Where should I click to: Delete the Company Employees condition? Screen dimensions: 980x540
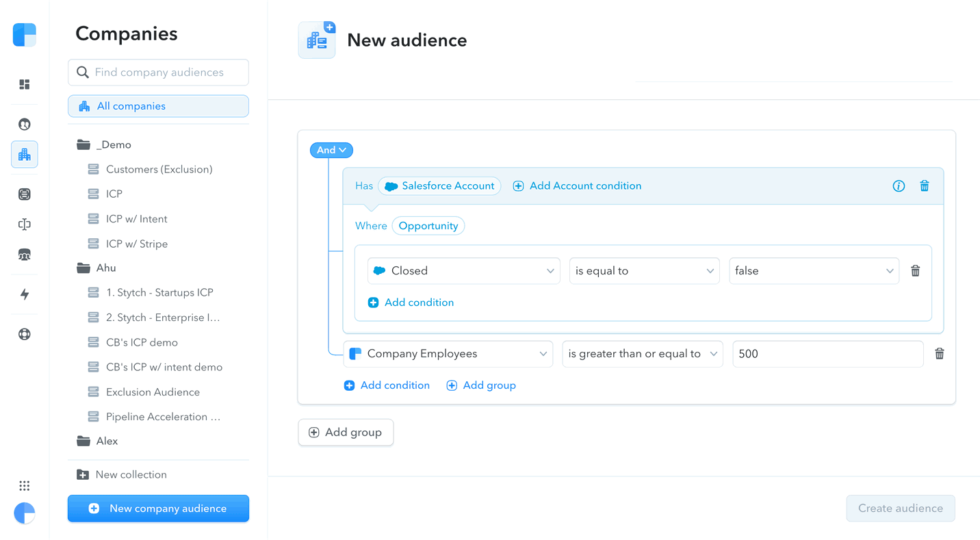(940, 354)
